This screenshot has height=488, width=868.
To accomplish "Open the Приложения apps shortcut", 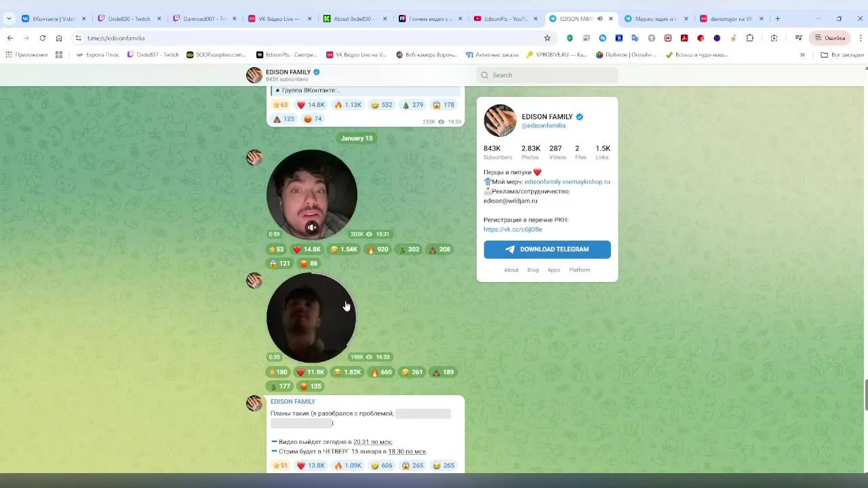I will (x=27, y=54).
